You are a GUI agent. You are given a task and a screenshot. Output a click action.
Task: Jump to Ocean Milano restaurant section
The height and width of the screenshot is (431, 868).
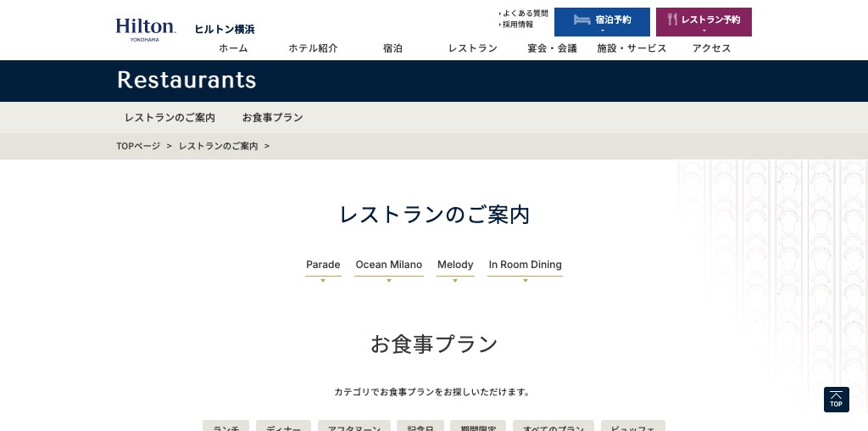pyautogui.click(x=388, y=265)
